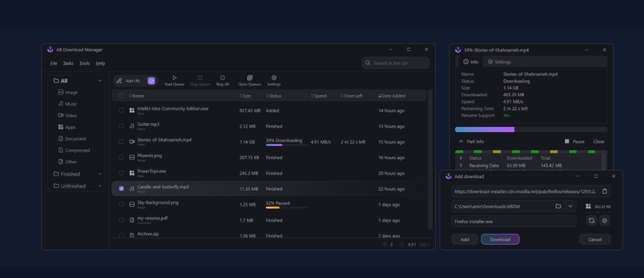Collapse the Part Info section
Viewport: 644px width, 278px height.
click(x=461, y=142)
